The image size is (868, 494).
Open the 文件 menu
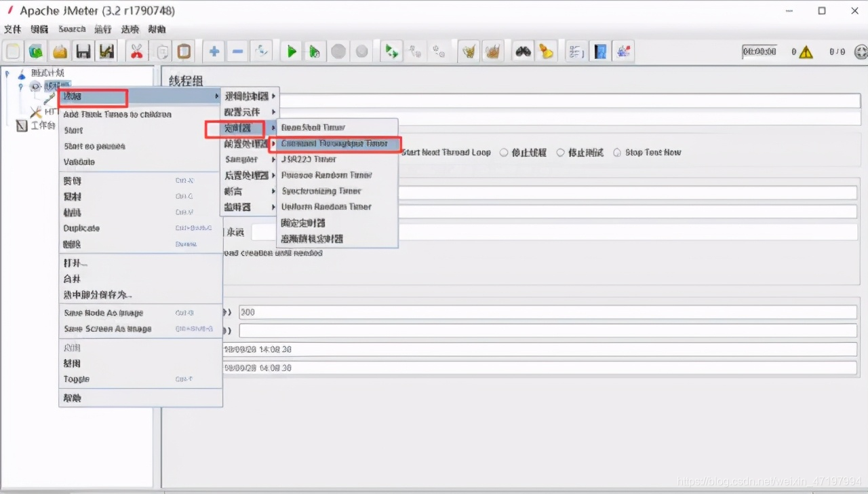point(12,29)
